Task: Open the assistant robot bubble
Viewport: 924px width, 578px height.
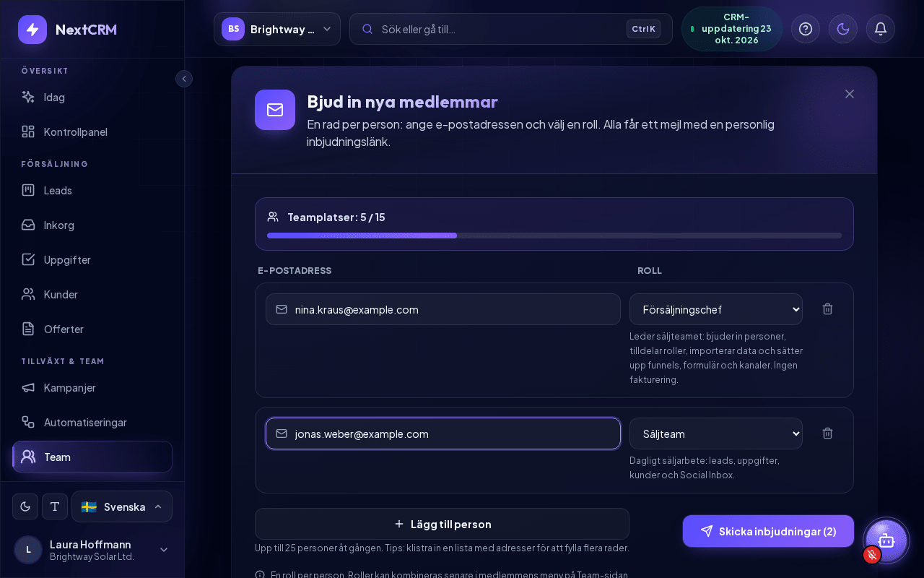Action: click(x=886, y=540)
